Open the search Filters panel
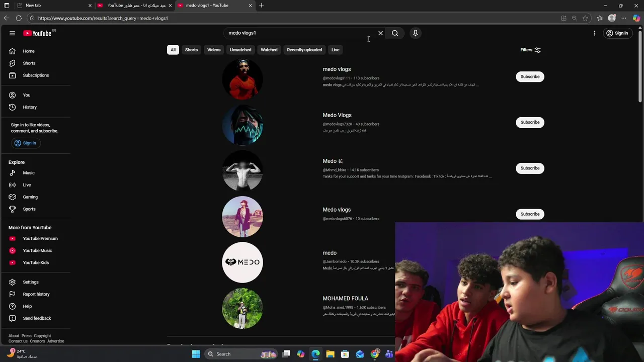 (x=530, y=50)
